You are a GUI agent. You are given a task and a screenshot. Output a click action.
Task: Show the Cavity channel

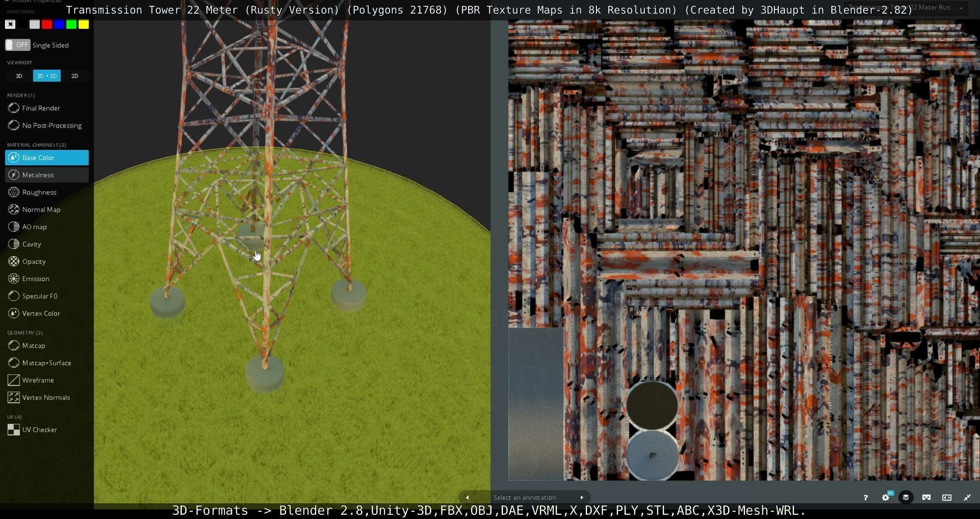47,244
